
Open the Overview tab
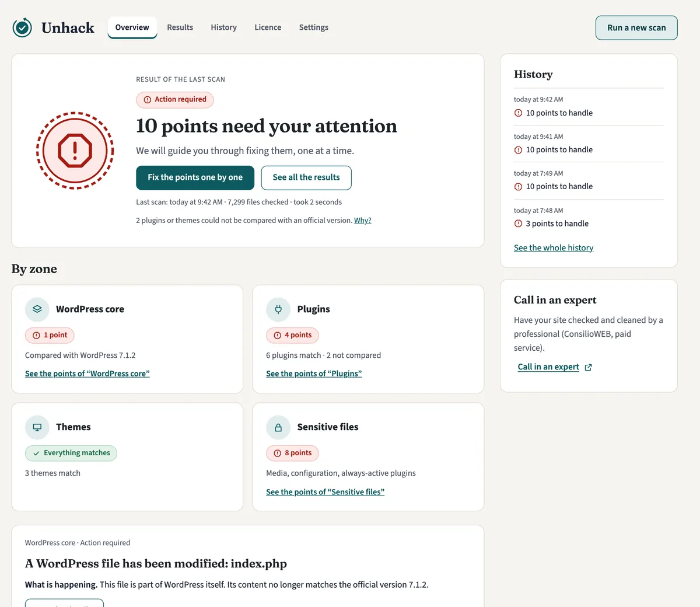132,27
